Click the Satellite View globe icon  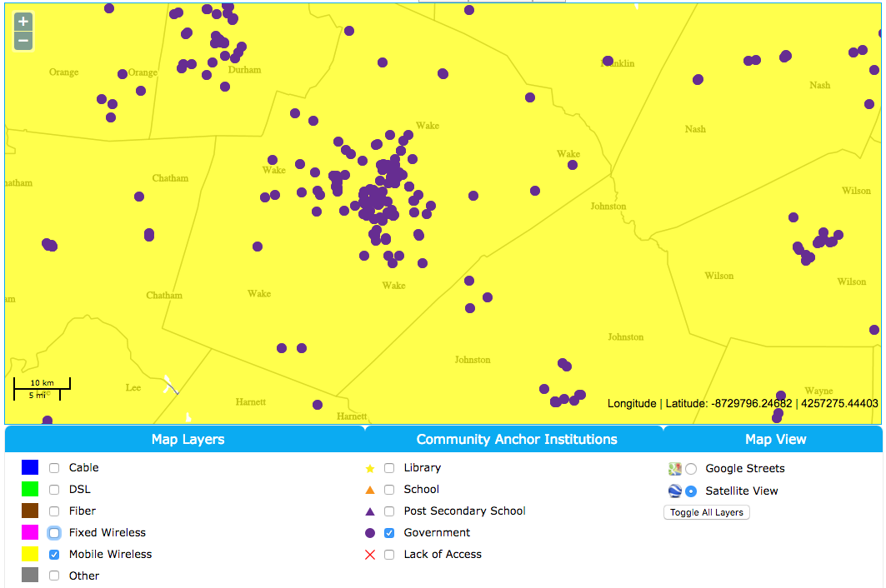[675, 491]
